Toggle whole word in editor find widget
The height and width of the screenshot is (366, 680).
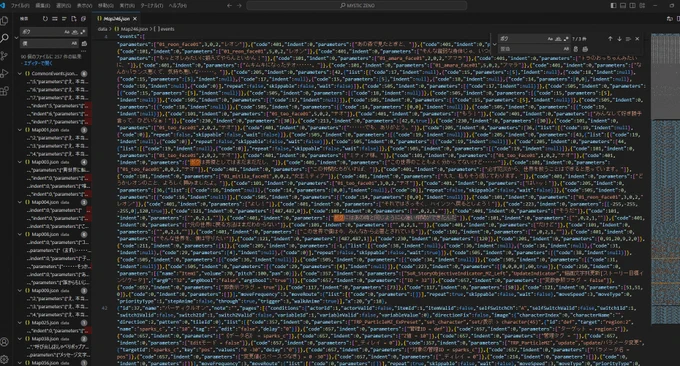pyautogui.click(x=558, y=39)
